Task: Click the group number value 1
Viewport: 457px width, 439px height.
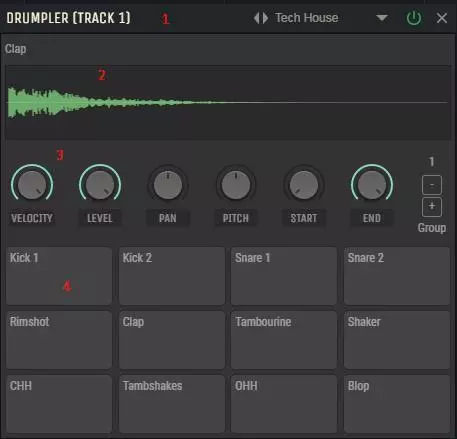Action: coord(432,162)
